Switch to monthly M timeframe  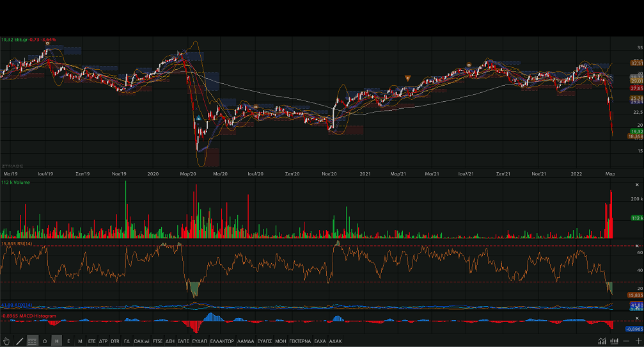(80, 341)
